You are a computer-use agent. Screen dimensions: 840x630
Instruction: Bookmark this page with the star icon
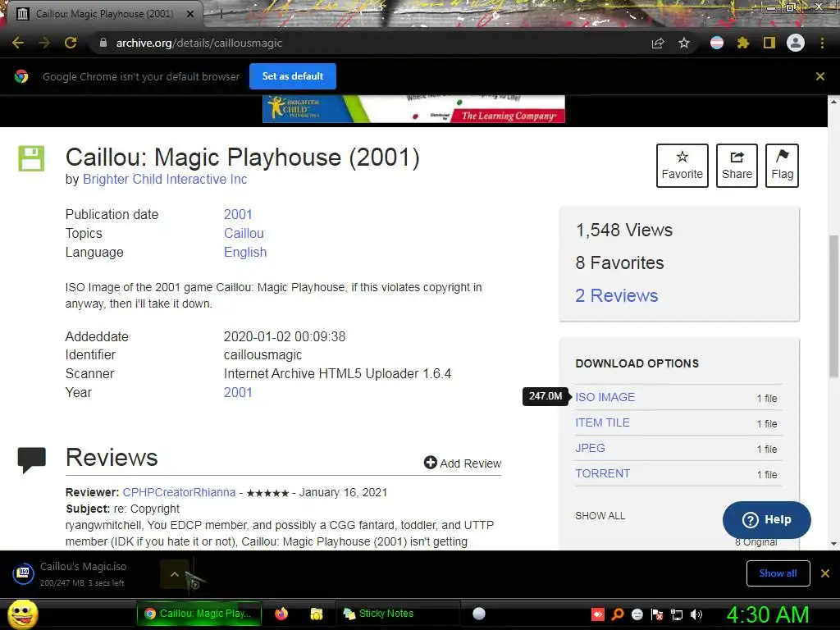pyautogui.click(x=684, y=43)
